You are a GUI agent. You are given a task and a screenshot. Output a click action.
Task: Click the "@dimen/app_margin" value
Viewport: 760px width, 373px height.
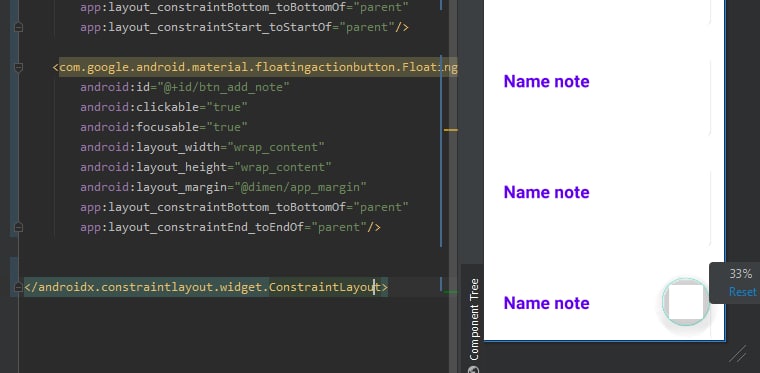point(301,187)
